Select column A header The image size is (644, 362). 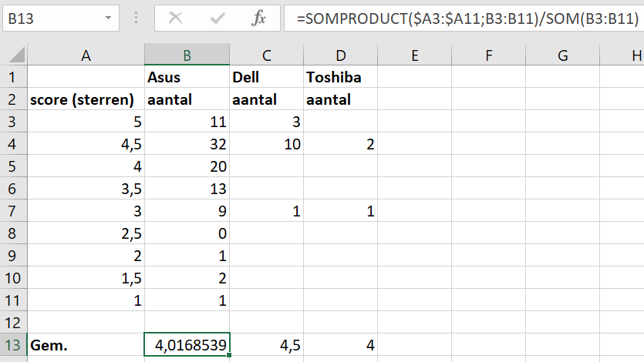pos(86,55)
